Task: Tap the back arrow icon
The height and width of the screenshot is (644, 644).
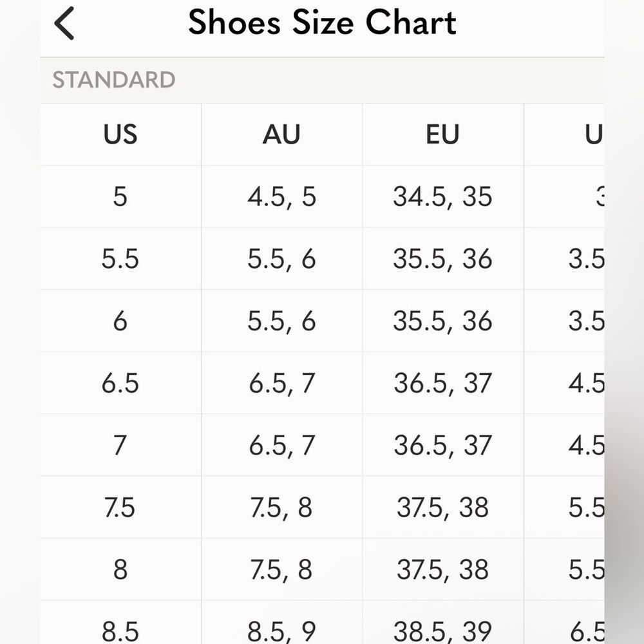Action: (64, 23)
